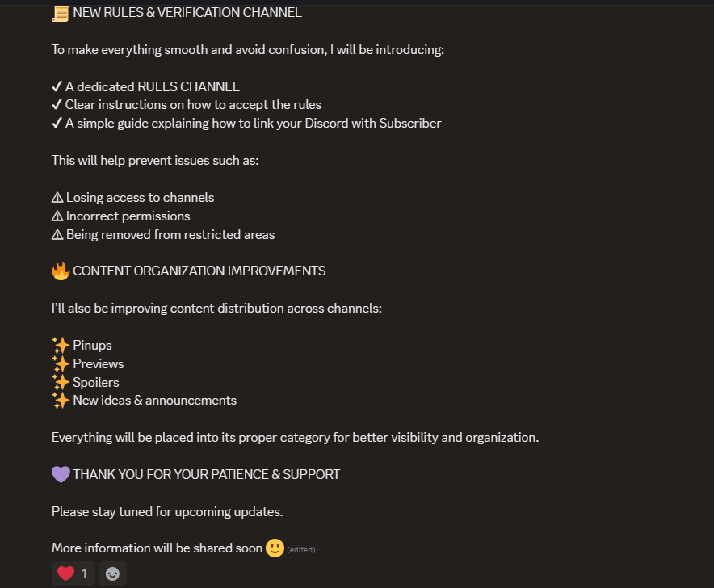Click the sparkles emoji beside Previews
Image resolution: width=714 pixels, height=588 pixels.
61,364
